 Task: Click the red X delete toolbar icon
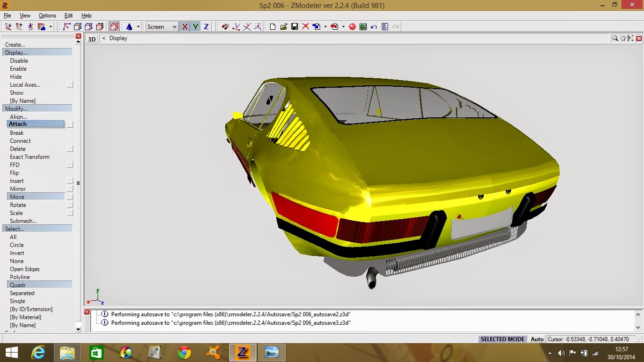tap(305, 27)
